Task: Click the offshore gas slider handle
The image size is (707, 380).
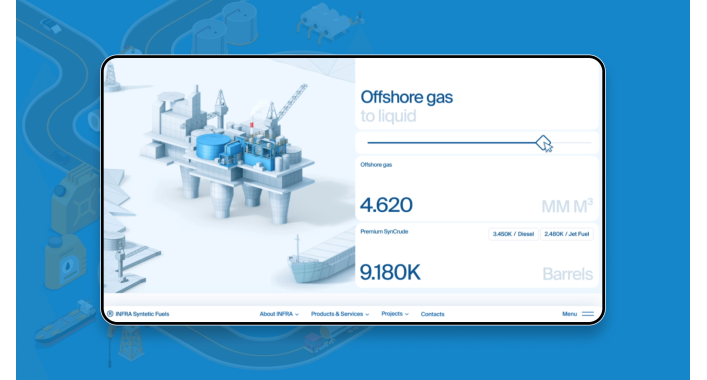Action: pos(543,143)
